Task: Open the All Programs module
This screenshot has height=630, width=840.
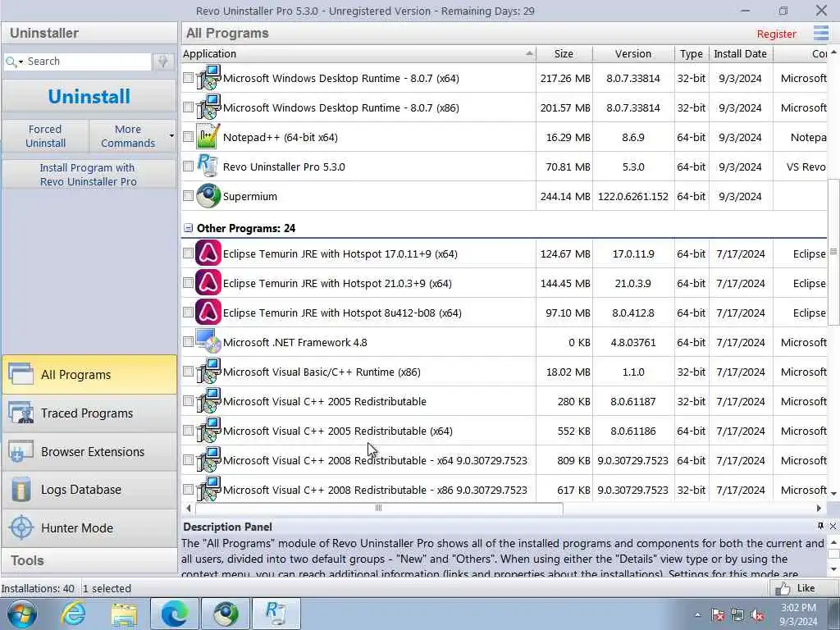Action: coord(89,374)
